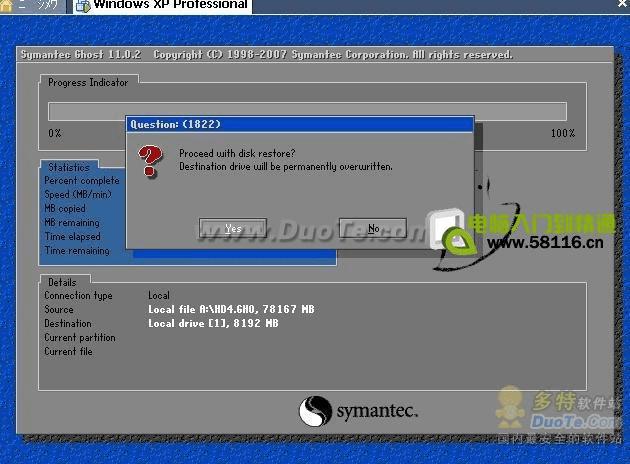The image size is (630, 464).
Task: Click the 'Details' group heading
Action: (x=62, y=282)
